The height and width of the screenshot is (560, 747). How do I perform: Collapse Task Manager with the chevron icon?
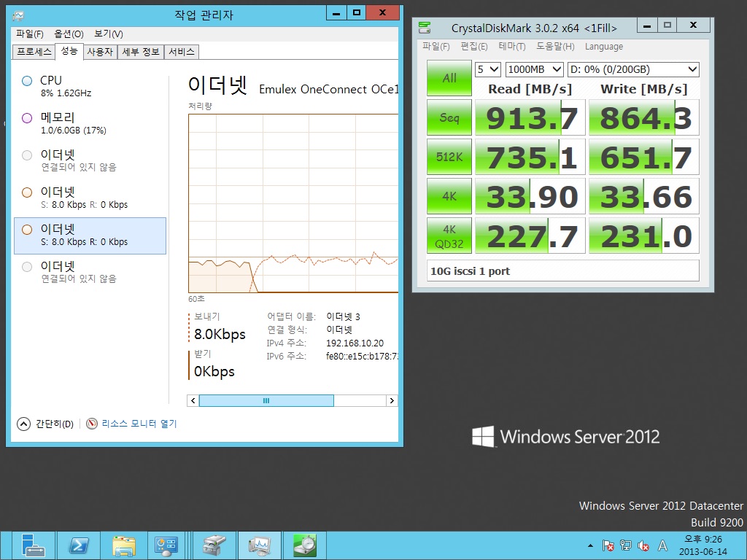pos(23,424)
